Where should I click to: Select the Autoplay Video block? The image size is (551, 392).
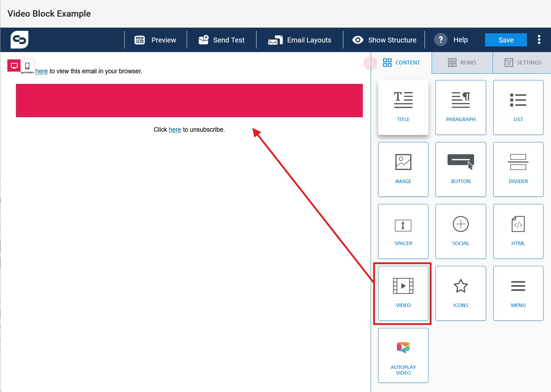coord(403,355)
